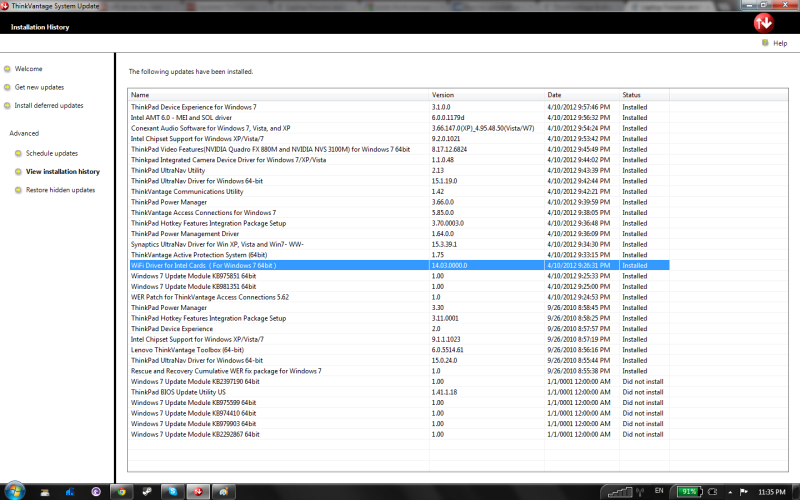Select View installation history
This screenshot has height=500, width=800.
pos(63,171)
